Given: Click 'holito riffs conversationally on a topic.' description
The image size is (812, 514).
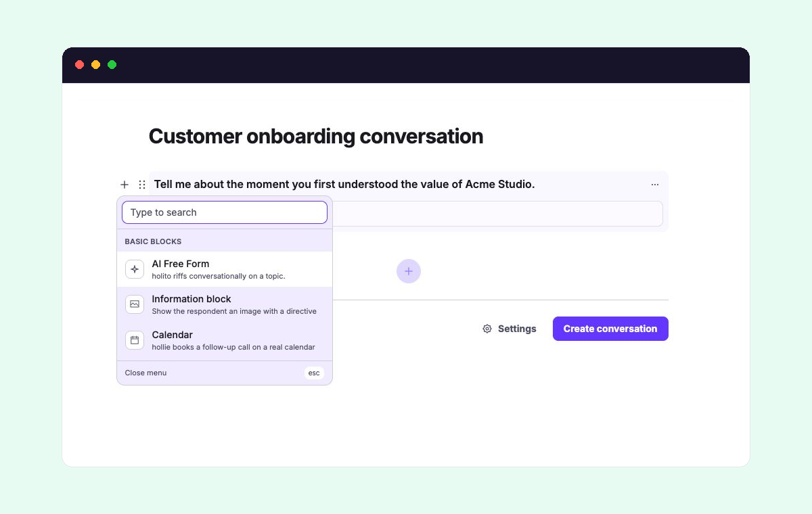Looking at the screenshot, I should tap(219, 276).
